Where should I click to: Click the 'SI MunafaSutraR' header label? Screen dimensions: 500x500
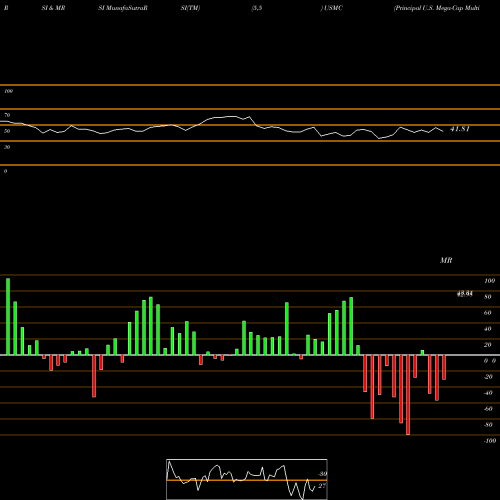123,8
